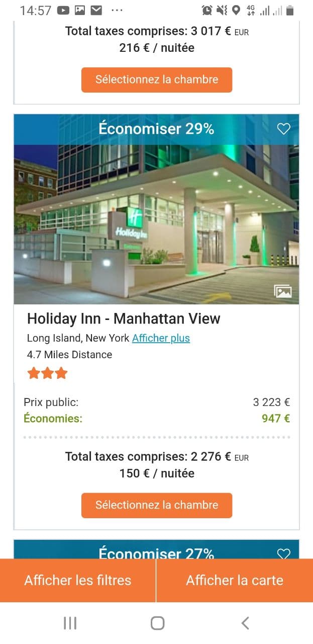Open the Holiday Inn - Manhattan View title
Screen dimensions: 313x644
(124, 318)
